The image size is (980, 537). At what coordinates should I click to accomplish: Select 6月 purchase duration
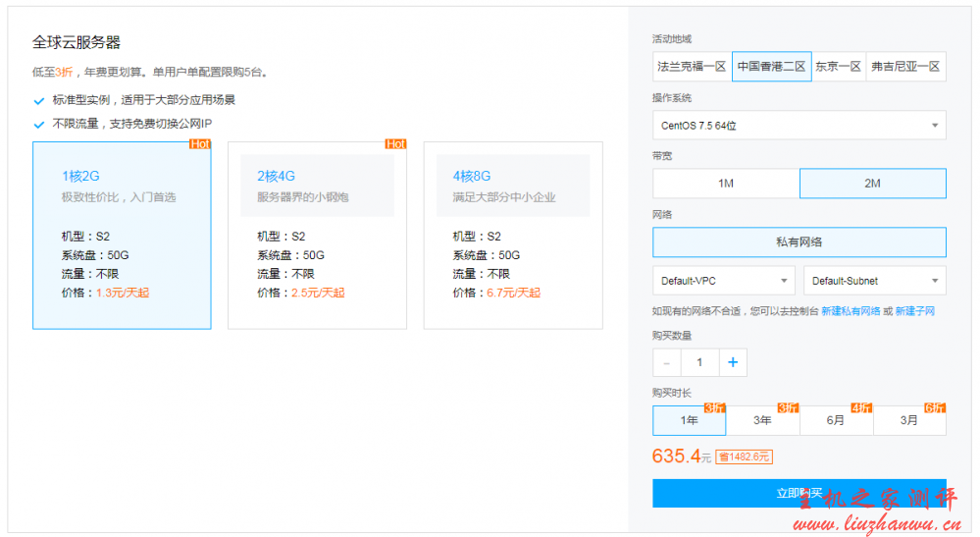point(836,420)
